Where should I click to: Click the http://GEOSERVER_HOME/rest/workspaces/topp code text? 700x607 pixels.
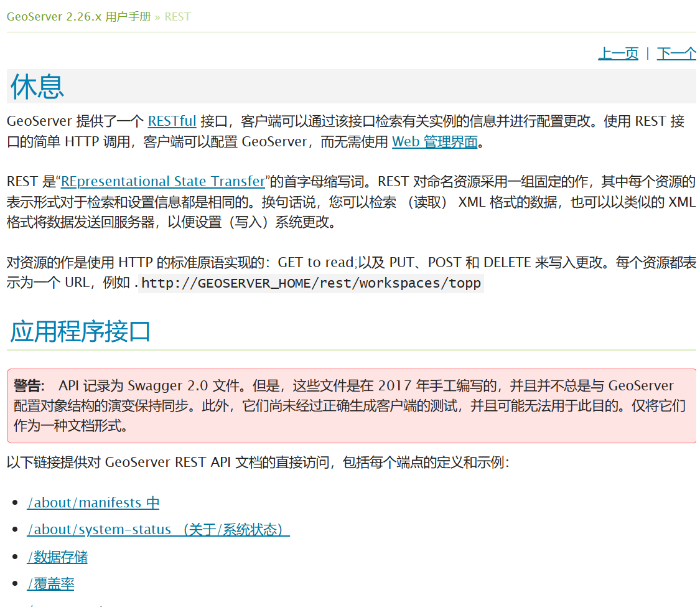(310, 283)
